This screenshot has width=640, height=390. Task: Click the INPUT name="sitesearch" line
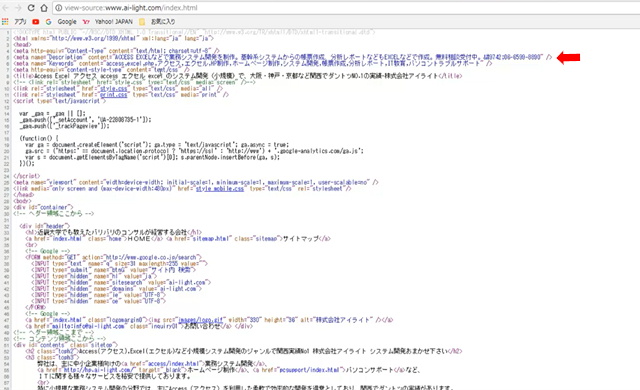pos(121,283)
